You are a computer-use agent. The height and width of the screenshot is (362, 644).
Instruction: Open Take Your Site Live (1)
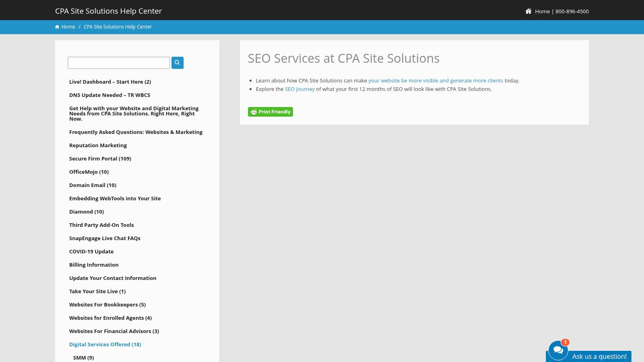(x=97, y=291)
